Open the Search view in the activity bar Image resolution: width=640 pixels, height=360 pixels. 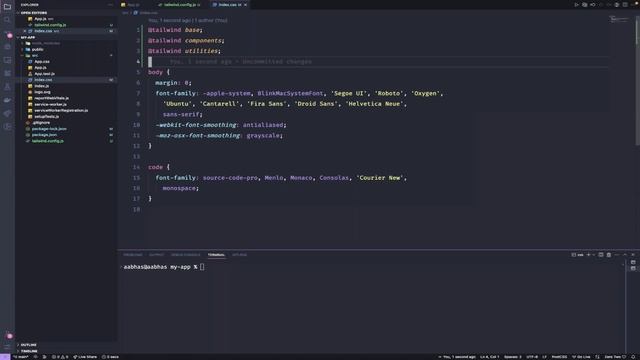7,20
